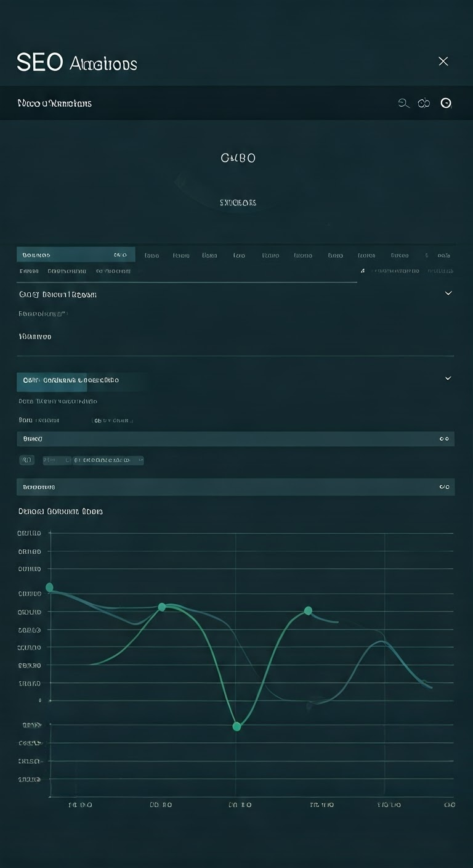Click the icon at right of Reporting row
Screen dimensions: 473x868
(x=444, y=487)
